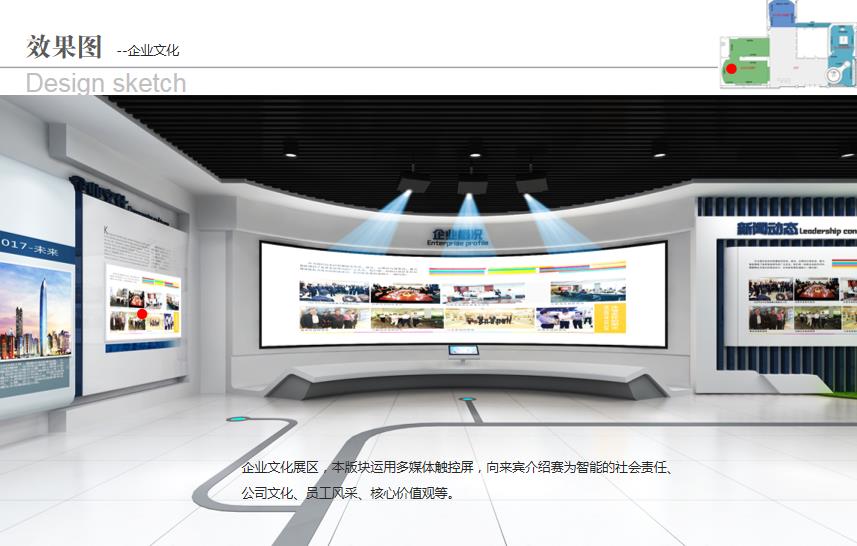This screenshot has height=546, width=857.
Task: Click the 'Design sketch' text
Action: (x=106, y=83)
